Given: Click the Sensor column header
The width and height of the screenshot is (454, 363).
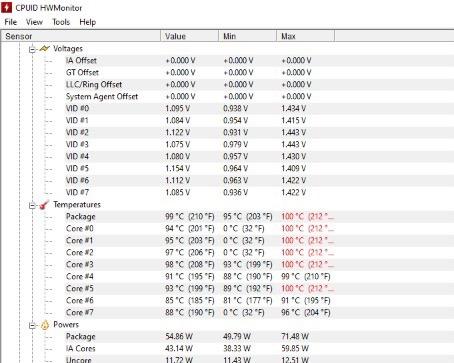Looking at the screenshot, I should [x=81, y=36].
